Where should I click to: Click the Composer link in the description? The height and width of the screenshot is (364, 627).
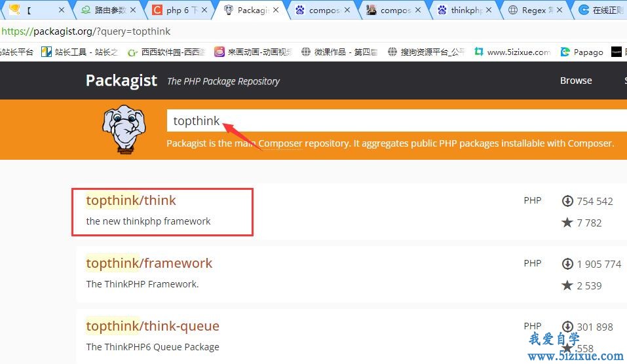280,143
